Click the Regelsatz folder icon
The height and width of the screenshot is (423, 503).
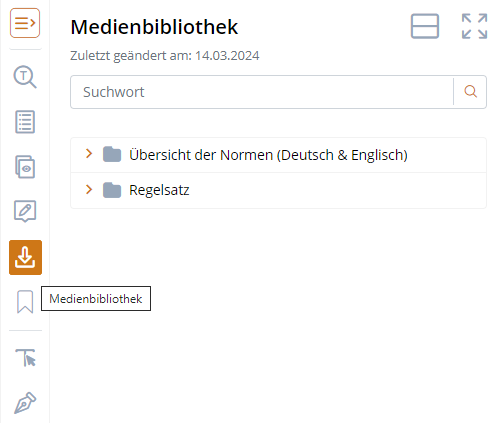[x=112, y=190]
